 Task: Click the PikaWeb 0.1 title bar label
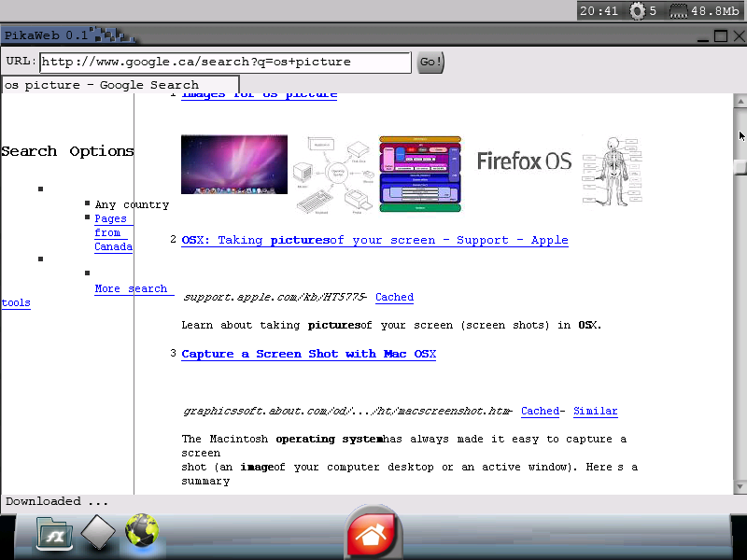tap(46, 35)
